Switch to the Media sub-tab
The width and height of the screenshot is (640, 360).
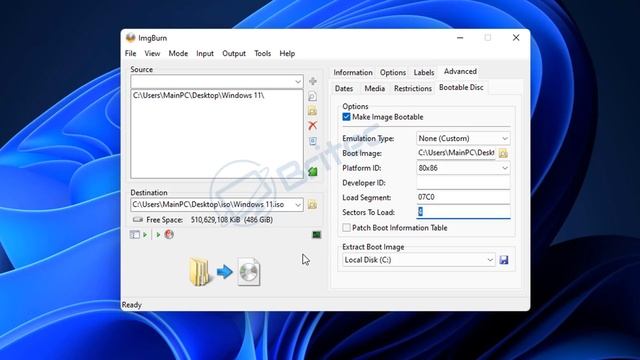click(x=375, y=89)
